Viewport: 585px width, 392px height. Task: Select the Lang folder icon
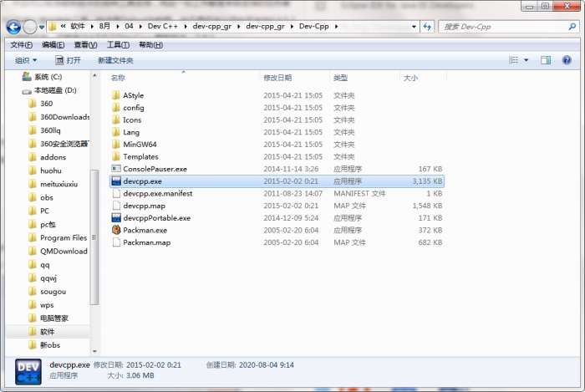116,132
